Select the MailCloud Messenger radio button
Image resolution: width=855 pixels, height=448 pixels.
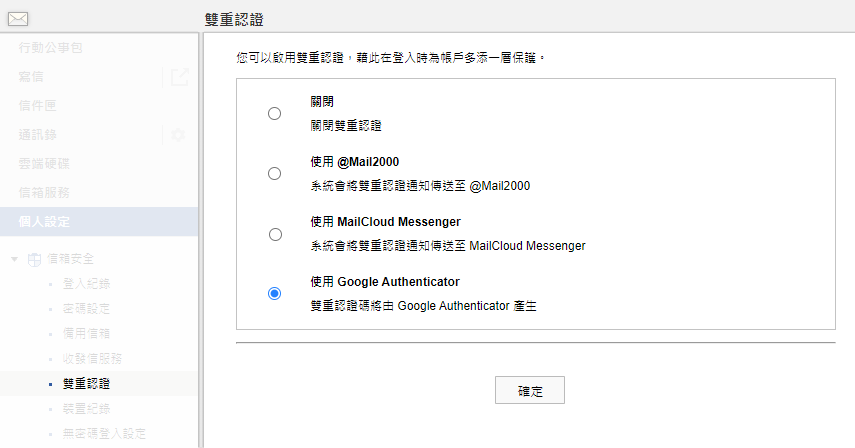(275, 234)
